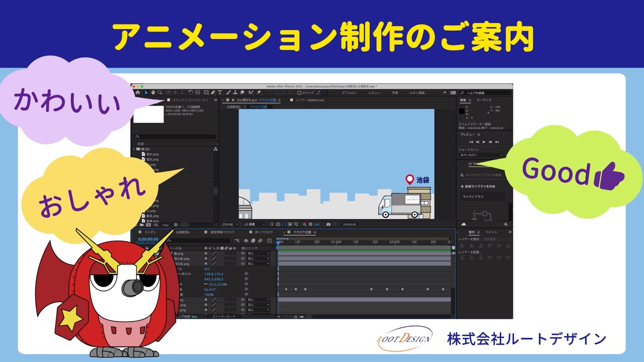Jump to last frame in Preview panel
The height and width of the screenshot is (362, 644).
[497, 142]
